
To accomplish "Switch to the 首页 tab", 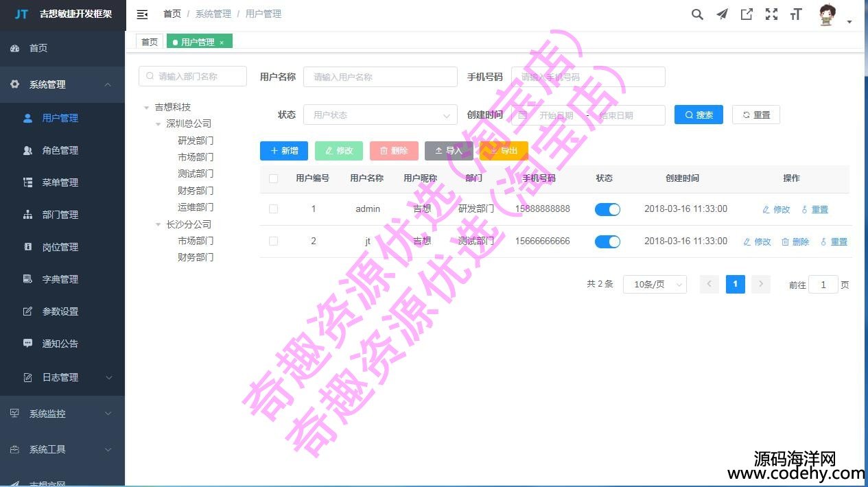I will click(x=150, y=42).
